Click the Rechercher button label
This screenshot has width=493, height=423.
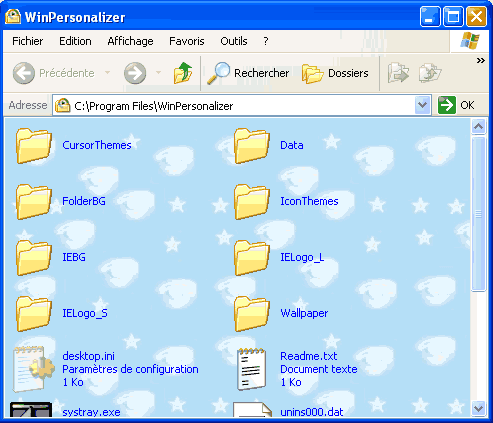tap(262, 73)
